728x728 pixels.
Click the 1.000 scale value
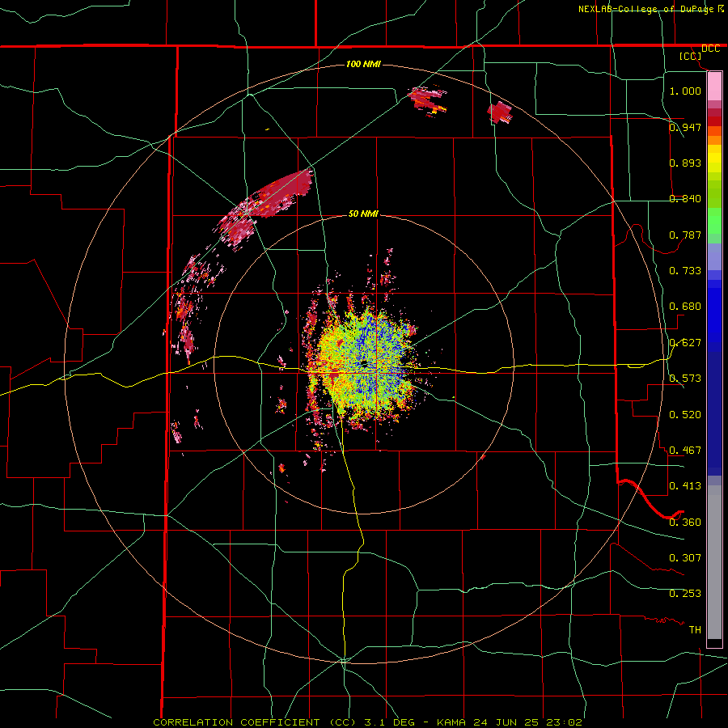685,91
